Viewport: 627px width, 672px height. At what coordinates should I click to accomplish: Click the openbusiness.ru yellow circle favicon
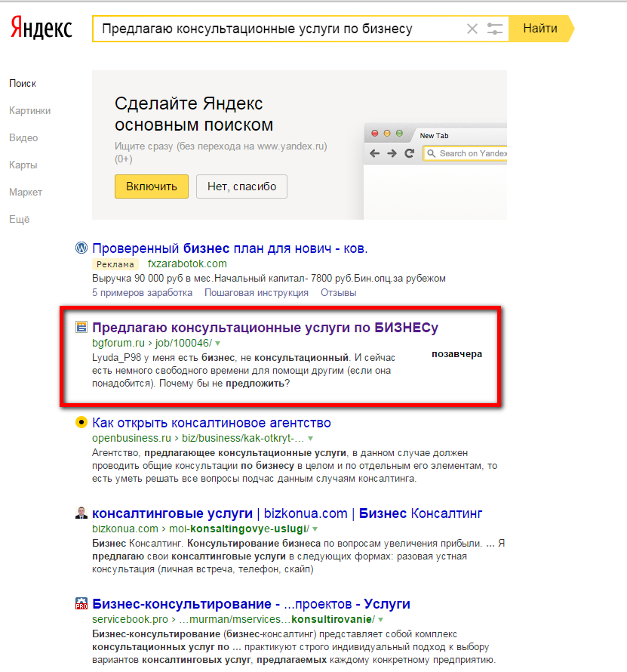click(x=81, y=423)
